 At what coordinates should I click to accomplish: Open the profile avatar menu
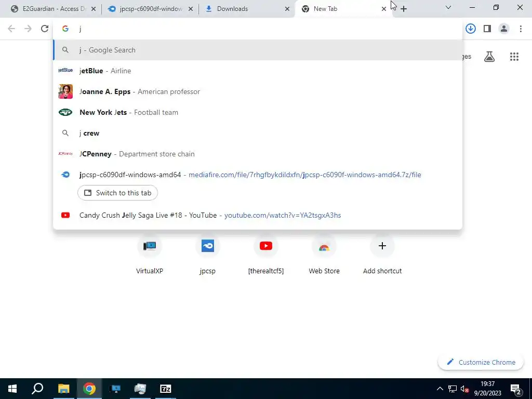[504, 29]
